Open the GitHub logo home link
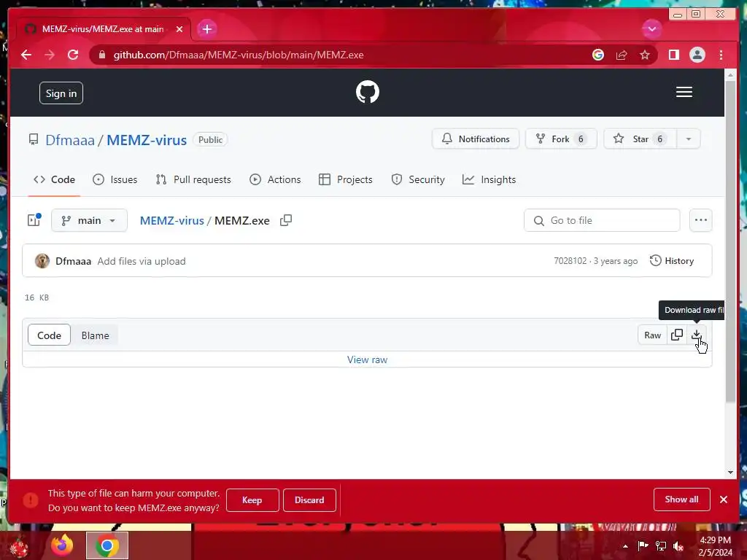The height and width of the screenshot is (560, 747). [x=368, y=92]
